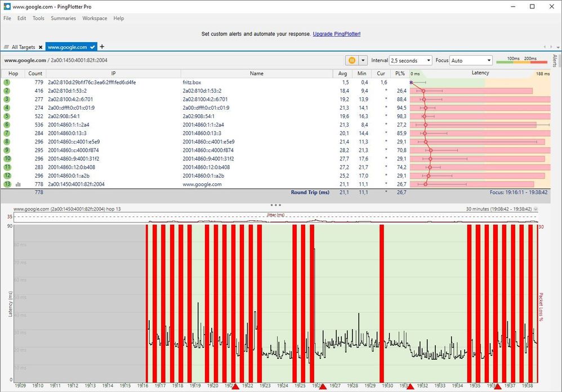Open the 30 minutes timeline range dropdown
Viewport: 562px width, 392px height.
pyautogui.click(x=535, y=209)
